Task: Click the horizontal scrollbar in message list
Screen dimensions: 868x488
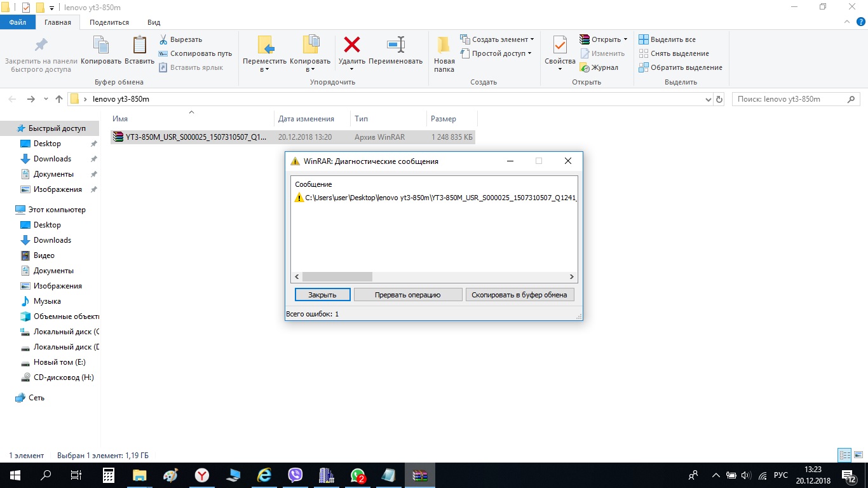Action: [x=337, y=277]
